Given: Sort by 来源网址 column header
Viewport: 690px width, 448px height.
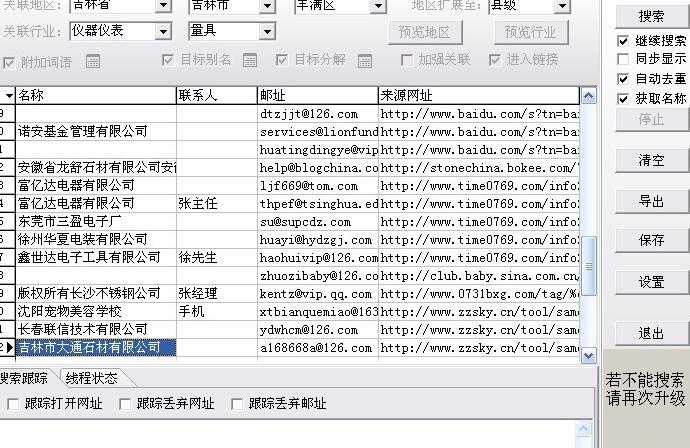Looking at the screenshot, I should 479,95.
